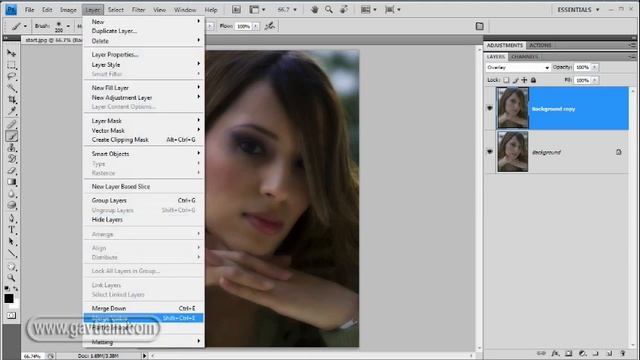Select the Dodge tool
The width and height of the screenshot is (640, 360).
[x=11, y=205]
